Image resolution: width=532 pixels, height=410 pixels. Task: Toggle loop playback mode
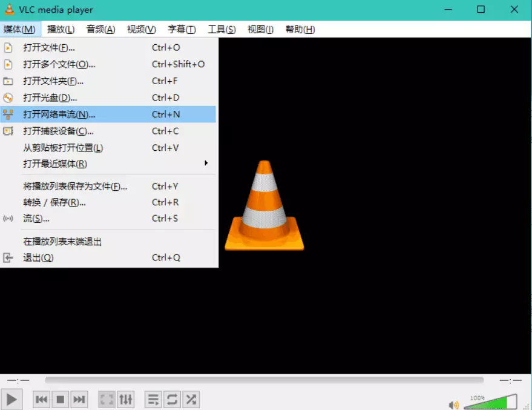pyautogui.click(x=172, y=399)
